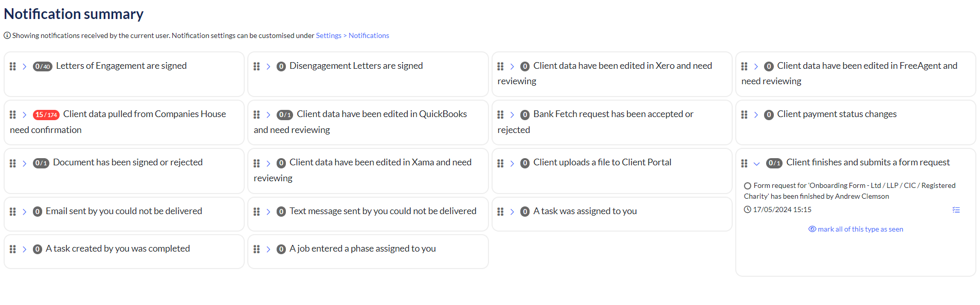Image resolution: width=980 pixels, height=305 pixels.
Task: Expand Client data pulled from Companies House
Action: [x=24, y=115]
